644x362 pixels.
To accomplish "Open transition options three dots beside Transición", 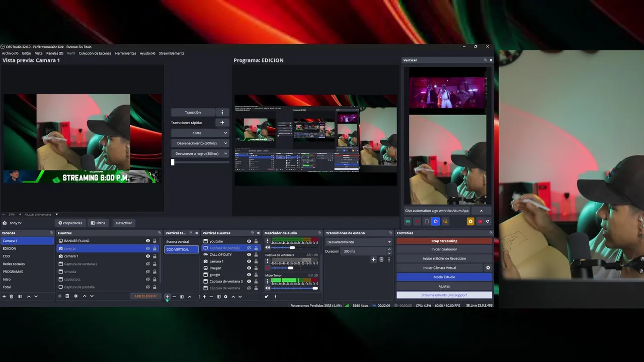I will coord(222,113).
